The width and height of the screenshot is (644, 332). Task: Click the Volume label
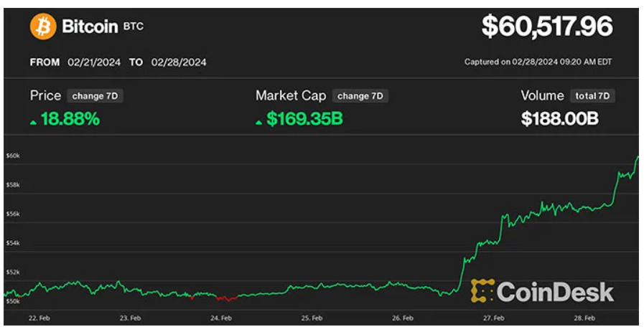543,95
